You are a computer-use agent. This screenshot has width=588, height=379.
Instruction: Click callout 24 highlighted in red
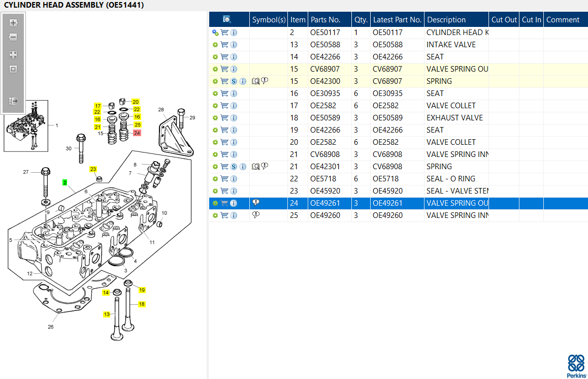point(137,133)
